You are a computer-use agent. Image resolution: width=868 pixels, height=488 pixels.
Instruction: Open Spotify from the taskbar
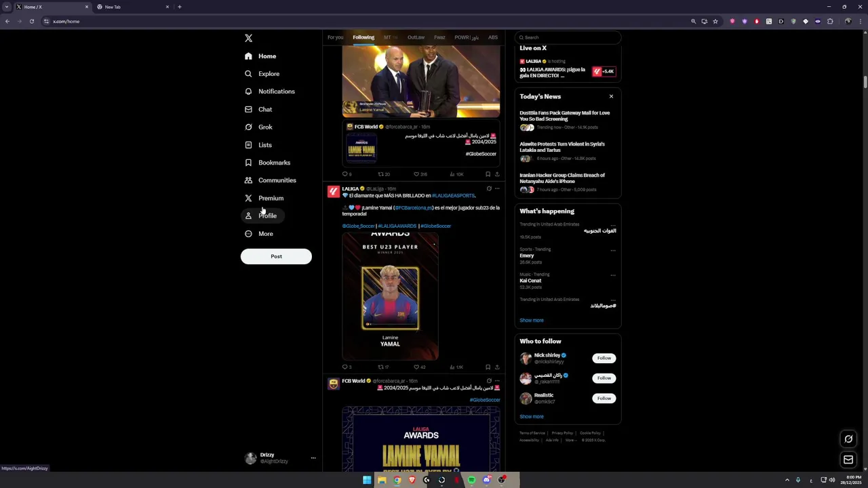[471, 480]
